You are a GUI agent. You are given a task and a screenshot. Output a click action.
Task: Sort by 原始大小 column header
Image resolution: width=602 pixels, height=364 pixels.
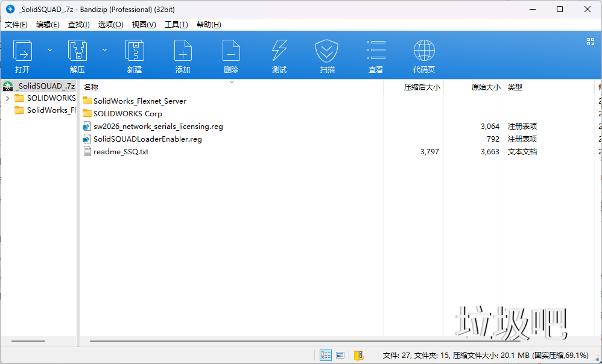(x=485, y=87)
